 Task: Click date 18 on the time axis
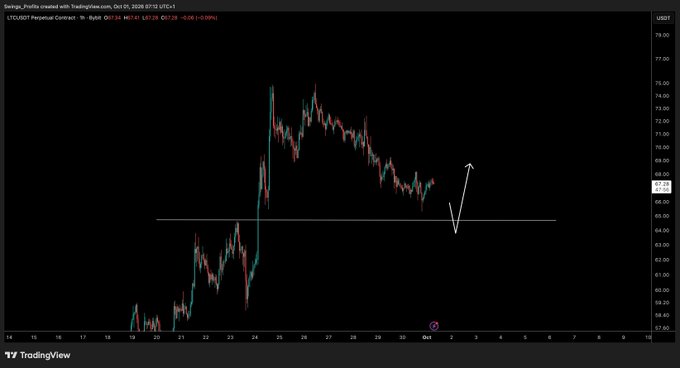coord(108,337)
